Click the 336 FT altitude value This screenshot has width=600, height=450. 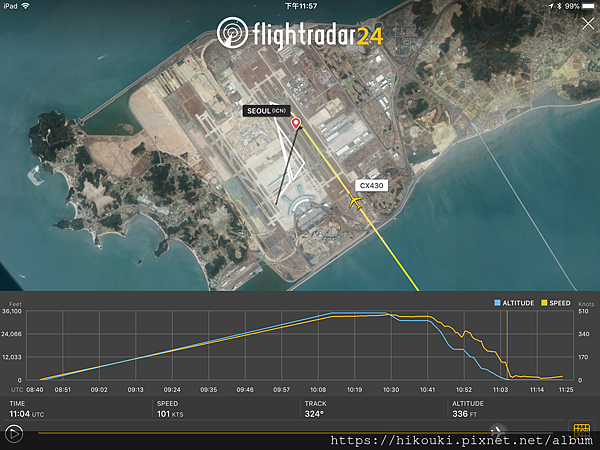(x=465, y=414)
